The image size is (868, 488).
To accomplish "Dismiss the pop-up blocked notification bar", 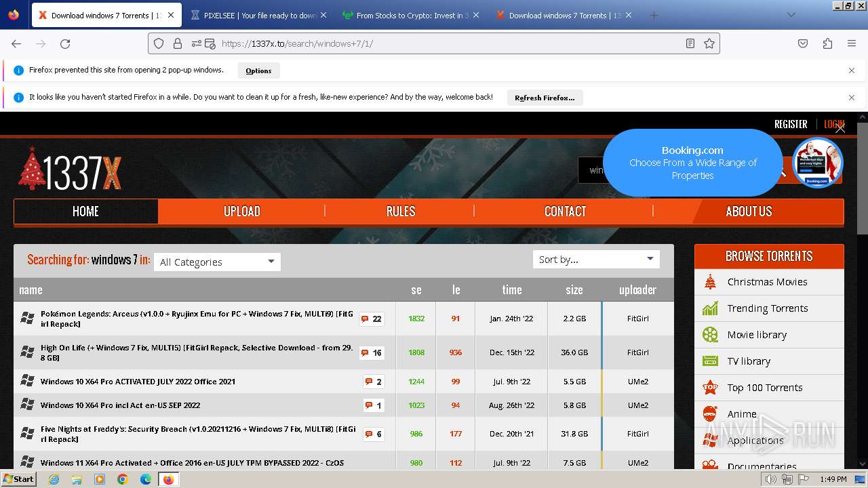I will pos(852,70).
